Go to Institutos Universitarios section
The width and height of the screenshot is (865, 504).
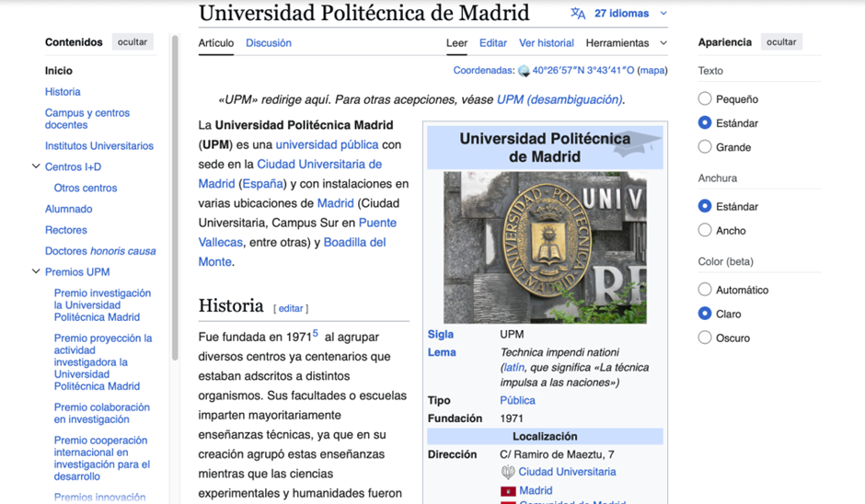[x=99, y=145]
